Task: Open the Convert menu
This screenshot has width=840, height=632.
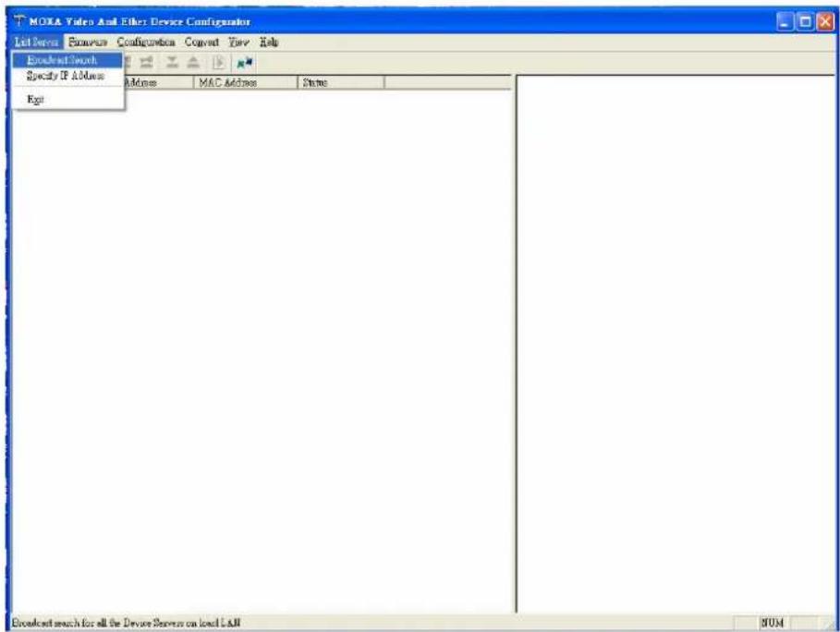Action: click(x=201, y=42)
